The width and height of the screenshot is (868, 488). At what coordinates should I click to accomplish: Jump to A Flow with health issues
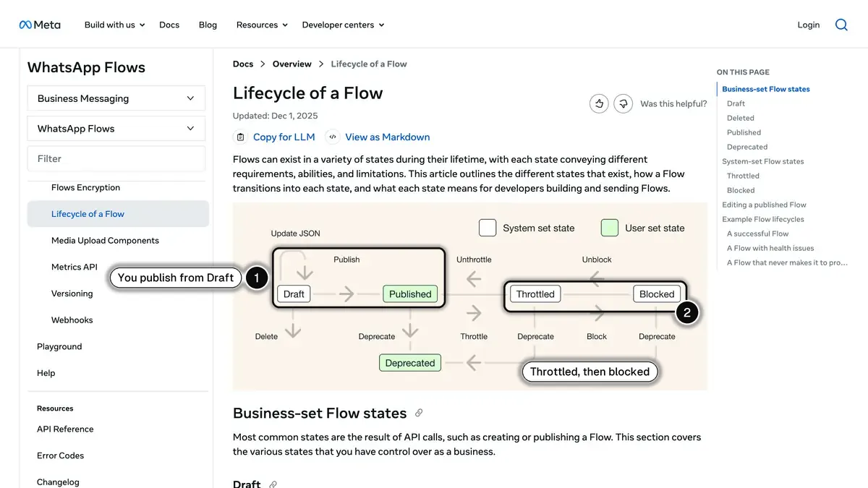[770, 248]
